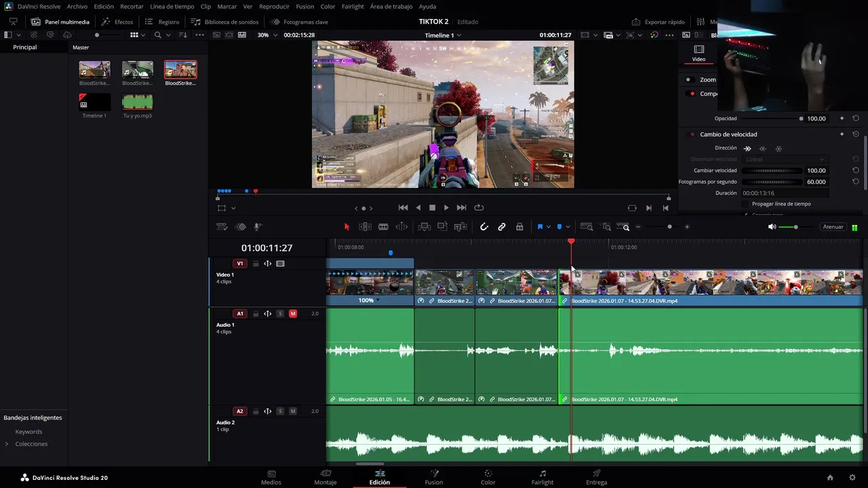Click the detail zoom icon
Image resolution: width=868 pixels, height=488 pixels.
click(x=606, y=227)
